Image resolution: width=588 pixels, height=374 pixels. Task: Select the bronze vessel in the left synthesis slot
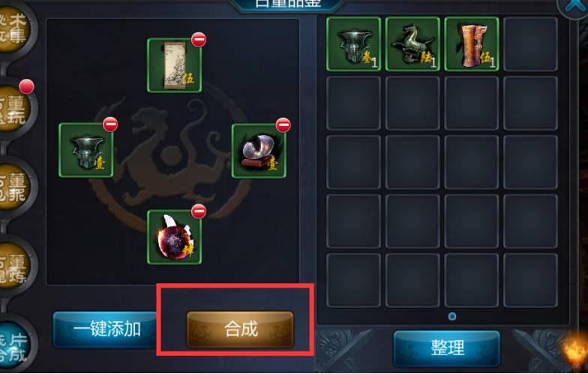(86, 150)
